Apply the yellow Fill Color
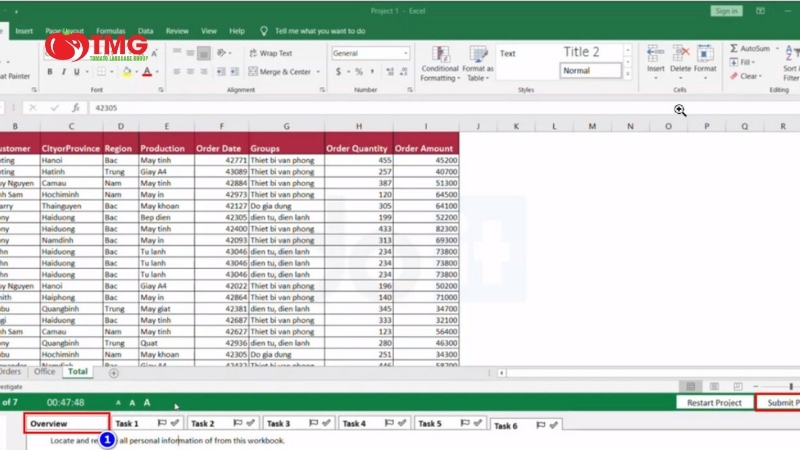The width and height of the screenshot is (800, 450). 127,72
